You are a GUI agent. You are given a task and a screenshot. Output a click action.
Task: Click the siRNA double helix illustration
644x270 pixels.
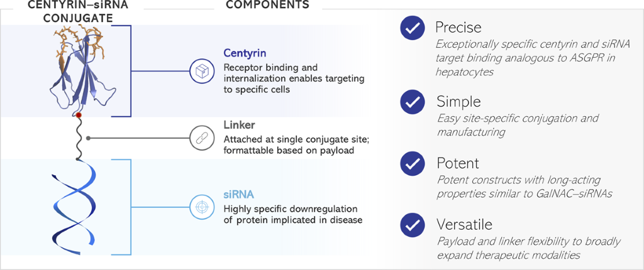[x=78, y=203]
